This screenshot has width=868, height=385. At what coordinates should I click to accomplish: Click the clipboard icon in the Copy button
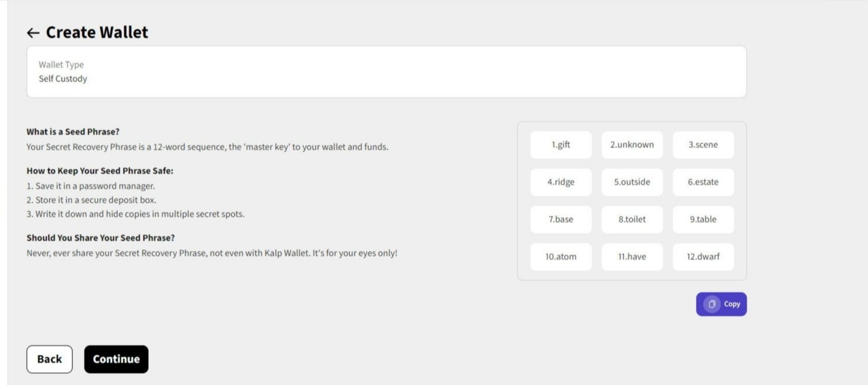click(x=712, y=304)
